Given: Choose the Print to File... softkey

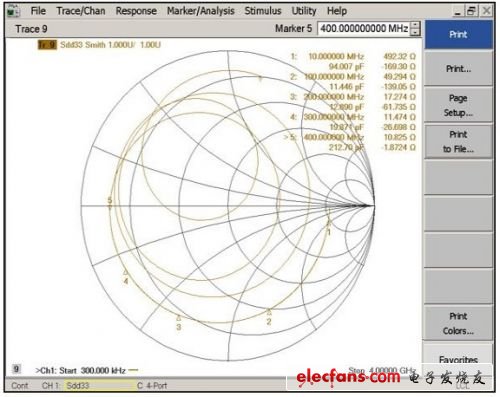Looking at the screenshot, I should coord(458,142).
